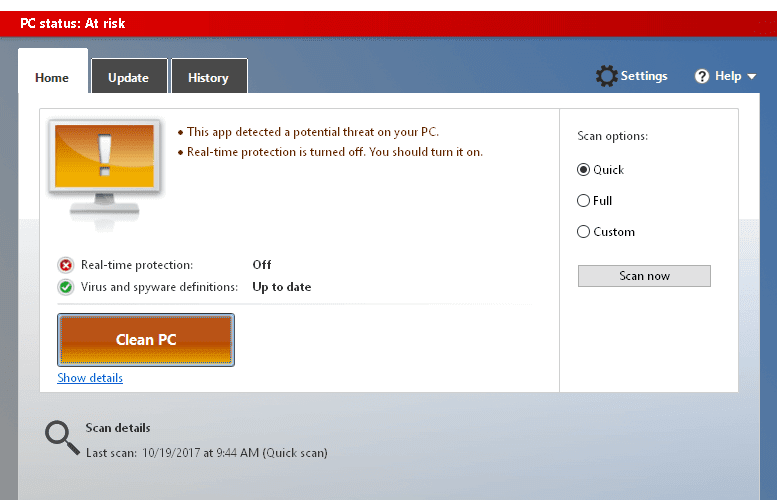Image resolution: width=777 pixels, height=500 pixels.
Task: Click the potential threat detected message
Action: point(313,132)
